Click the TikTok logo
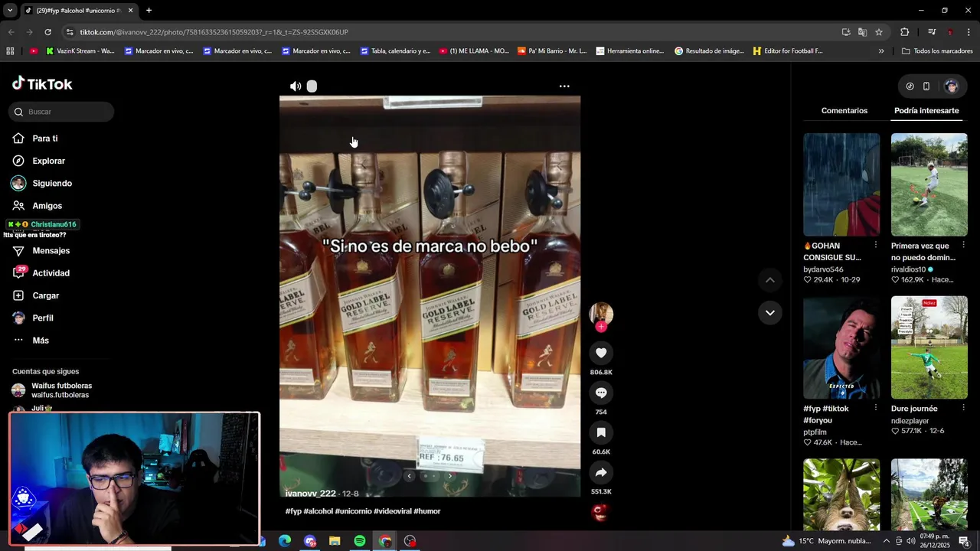980x551 pixels. [42, 83]
